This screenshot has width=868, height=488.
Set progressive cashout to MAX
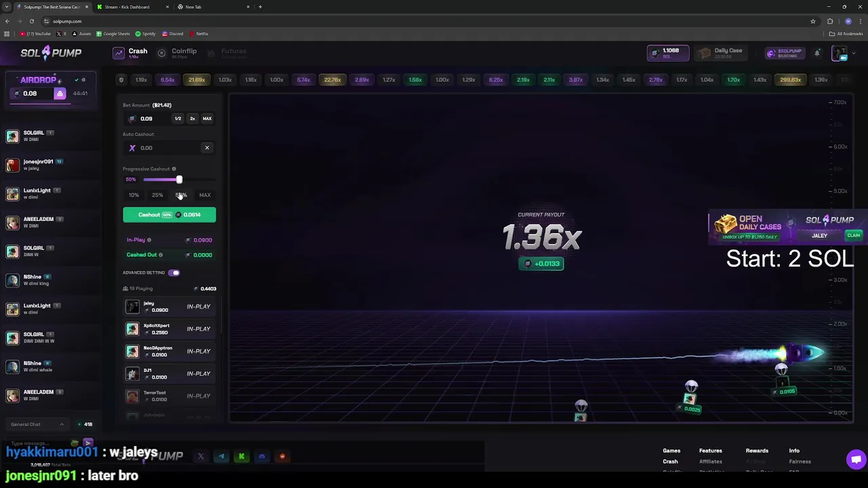click(x=205, y=195)
